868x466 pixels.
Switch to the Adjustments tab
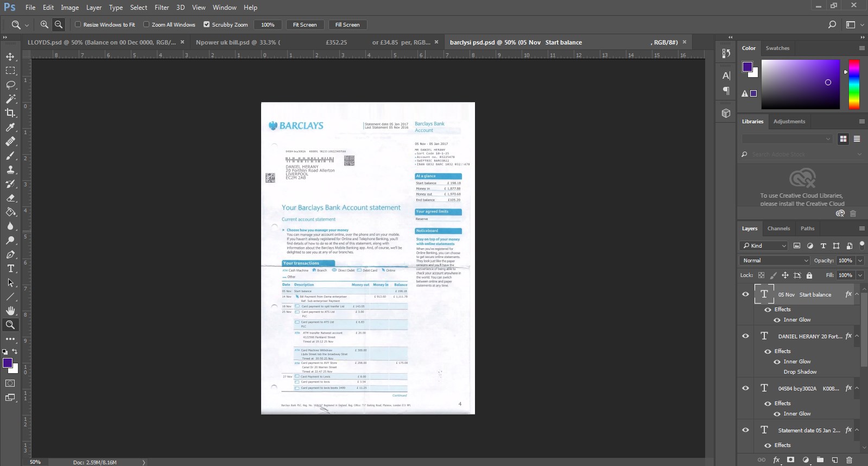click(x=789, y=122)
